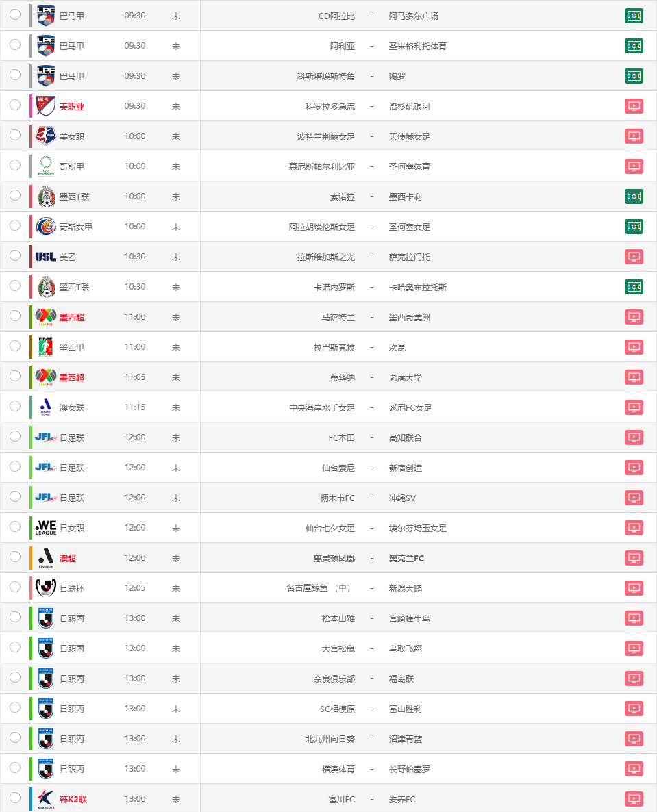The image size is (657, 812).
Task: Open video for 富川FC vs 安养FC
Action: tap(634, 799)
